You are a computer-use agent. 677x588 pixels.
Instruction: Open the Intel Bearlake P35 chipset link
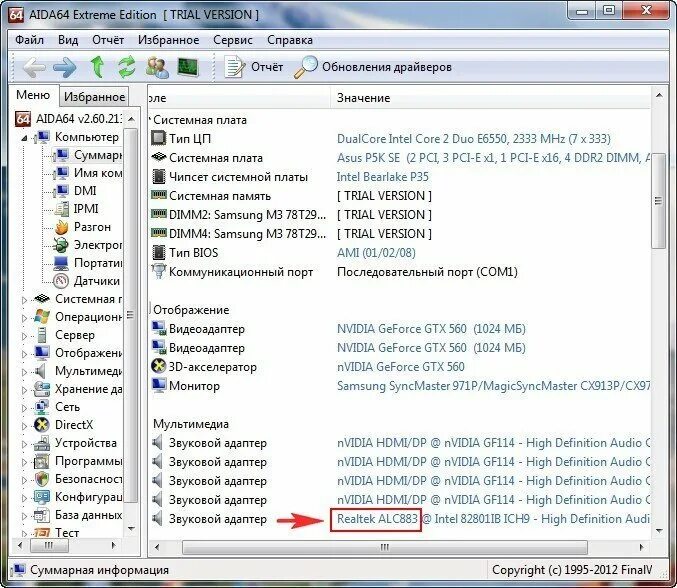pyautogui.click(x=383, y=177)
